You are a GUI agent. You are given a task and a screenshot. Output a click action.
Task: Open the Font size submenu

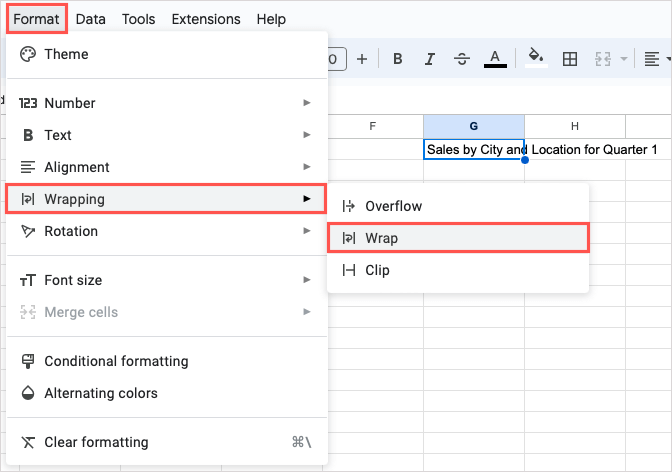(73, 280)
